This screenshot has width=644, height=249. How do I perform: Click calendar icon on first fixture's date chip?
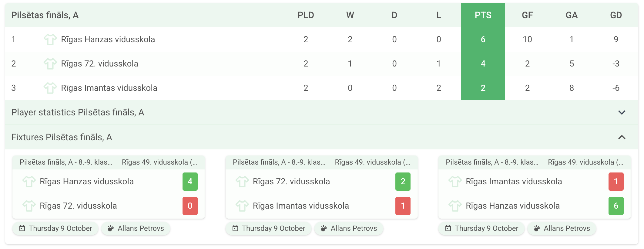coord(22,228)
